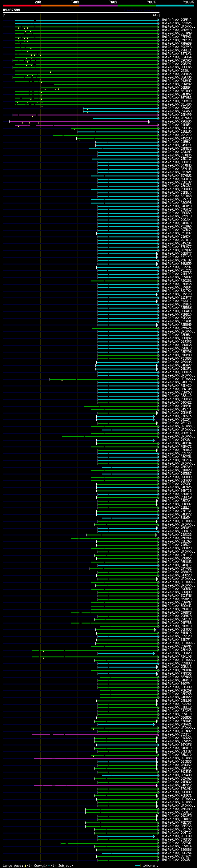Click the purple alignment bar of UniRef100_Q9M4P9

pyautogui.click(x=86, y=115)
